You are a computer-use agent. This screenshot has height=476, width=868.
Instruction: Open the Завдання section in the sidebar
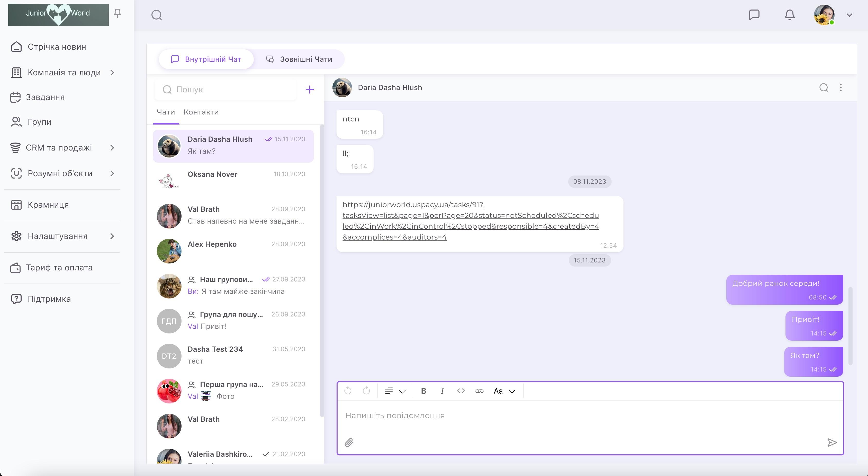tap(45, 98)
